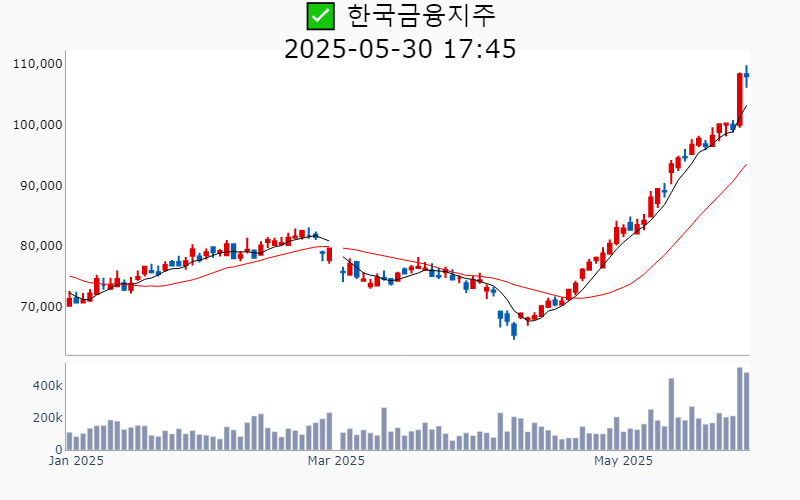The image size is (800, 500).
Task: Click the timestamp 2025-05-30 17:45
Action: point(400,49)
